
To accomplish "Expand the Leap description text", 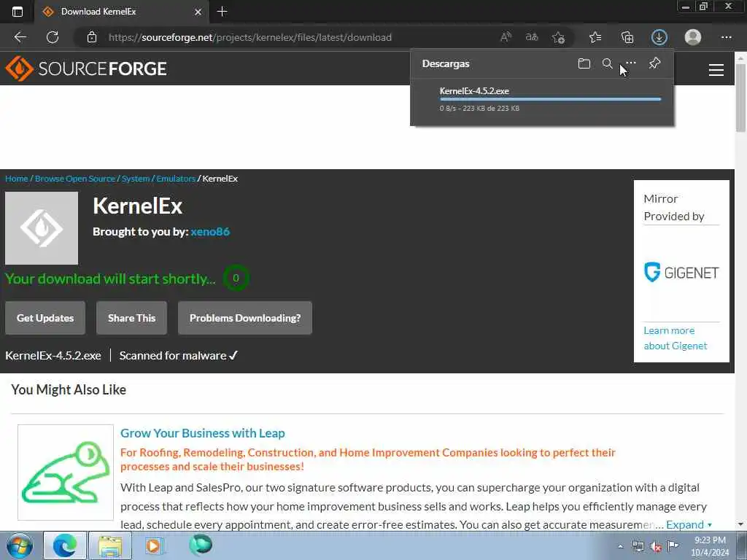I will [689, 525].
